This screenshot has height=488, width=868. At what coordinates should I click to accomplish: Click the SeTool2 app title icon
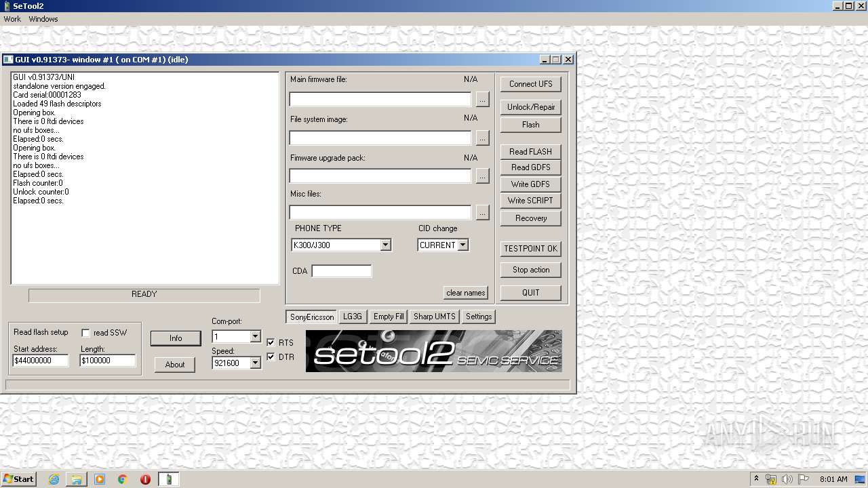coord(6,6)
